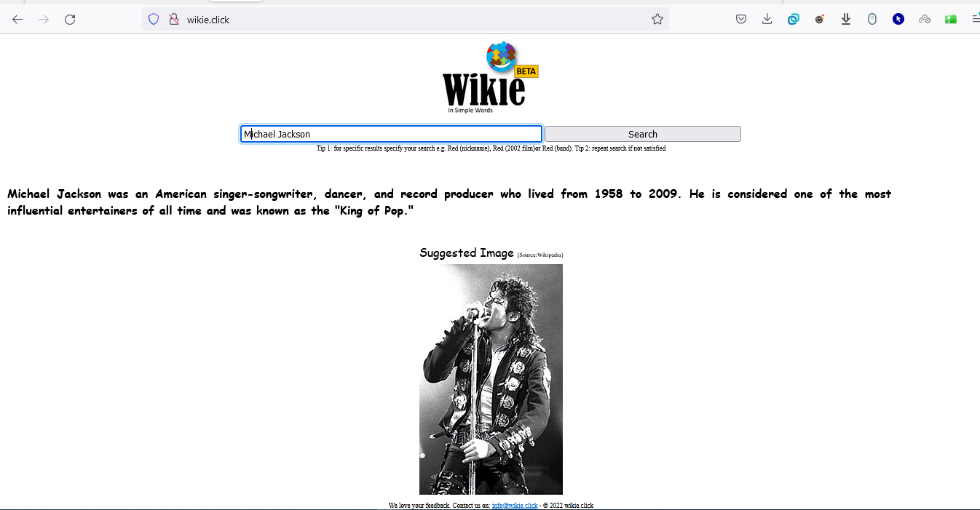Launch the green screenshot extension
This screenshot has width=980, height=510.
[950, 19]
